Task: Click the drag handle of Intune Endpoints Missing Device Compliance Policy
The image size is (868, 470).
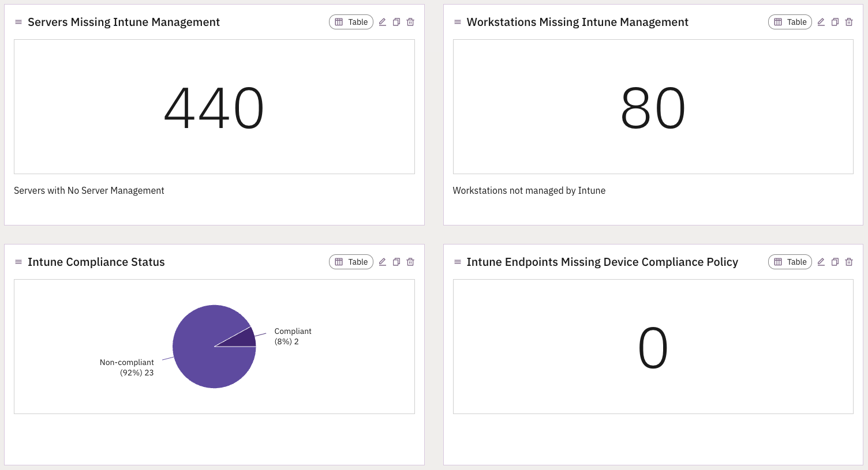Action: (458, 262)
